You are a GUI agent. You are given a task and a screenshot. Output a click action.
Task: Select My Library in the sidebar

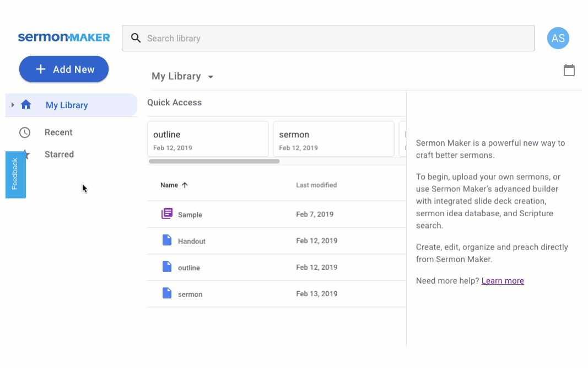pos(71,105)
